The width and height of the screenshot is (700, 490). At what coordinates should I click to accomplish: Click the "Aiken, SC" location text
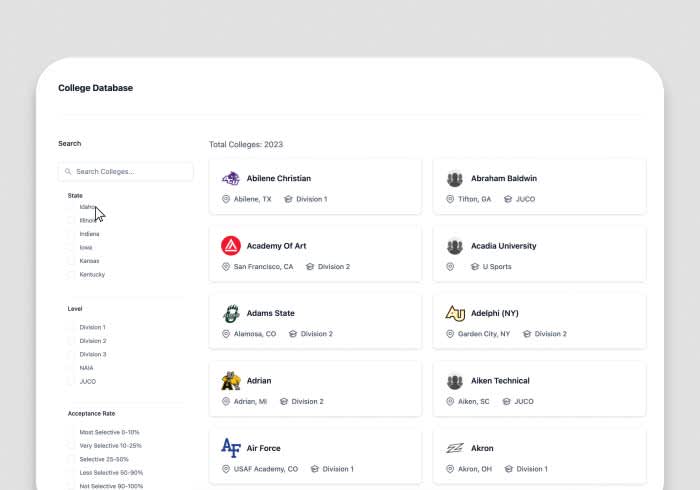(474, 402)
